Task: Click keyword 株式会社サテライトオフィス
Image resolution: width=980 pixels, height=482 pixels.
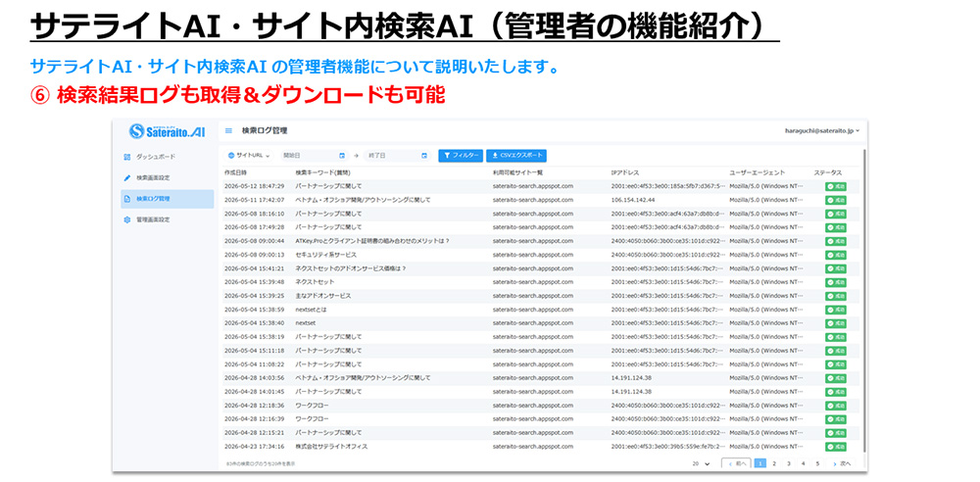Action: click(331, 447)
